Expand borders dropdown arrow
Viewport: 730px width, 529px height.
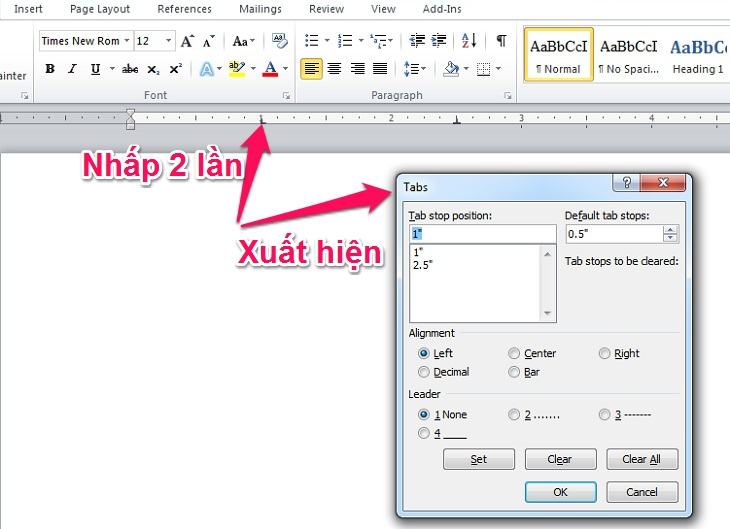[498, 69]
